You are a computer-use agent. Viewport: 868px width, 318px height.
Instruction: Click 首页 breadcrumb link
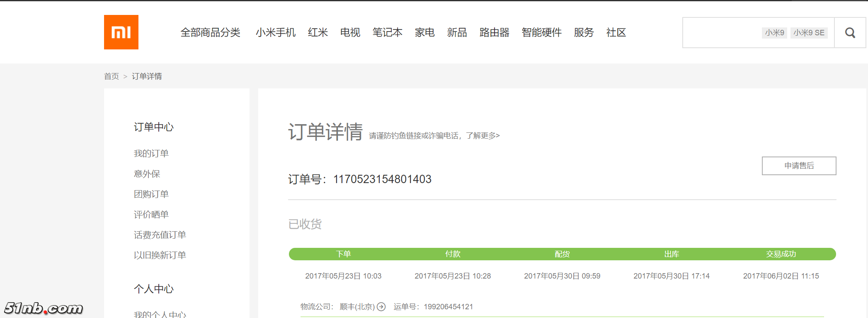point(112,76)
